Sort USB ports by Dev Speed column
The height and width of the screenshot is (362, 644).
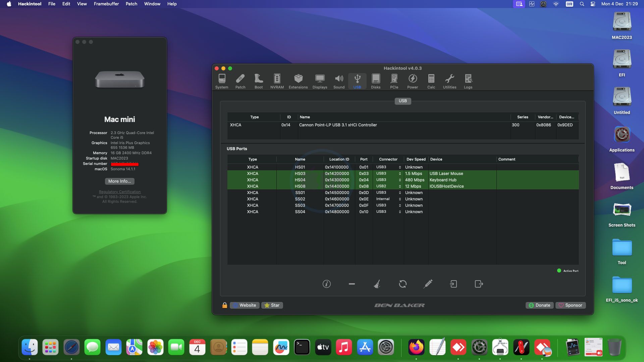416,159
